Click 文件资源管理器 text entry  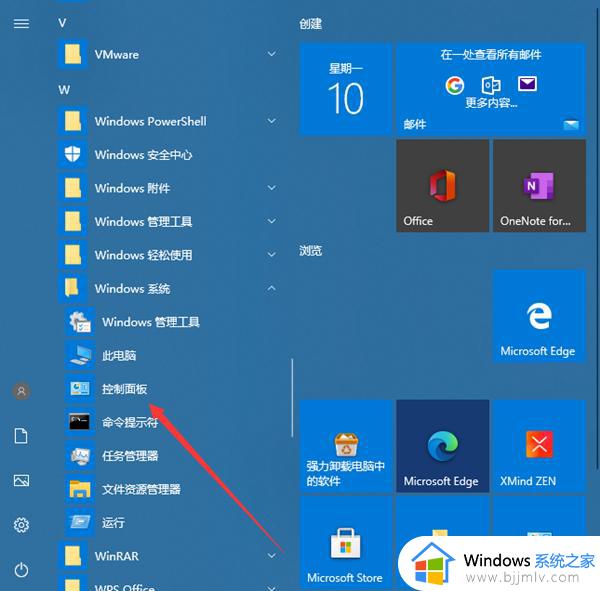[141, 489]
